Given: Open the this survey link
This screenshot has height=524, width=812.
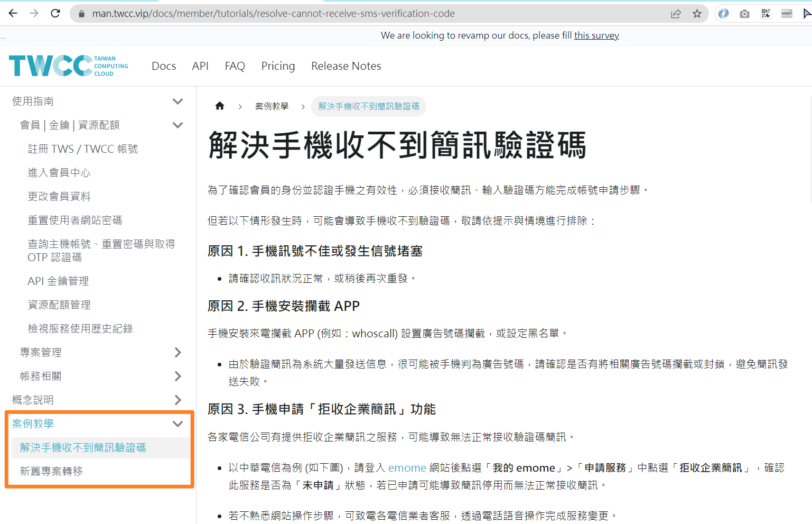Looking at the screenshot, I should click(596, 35).
